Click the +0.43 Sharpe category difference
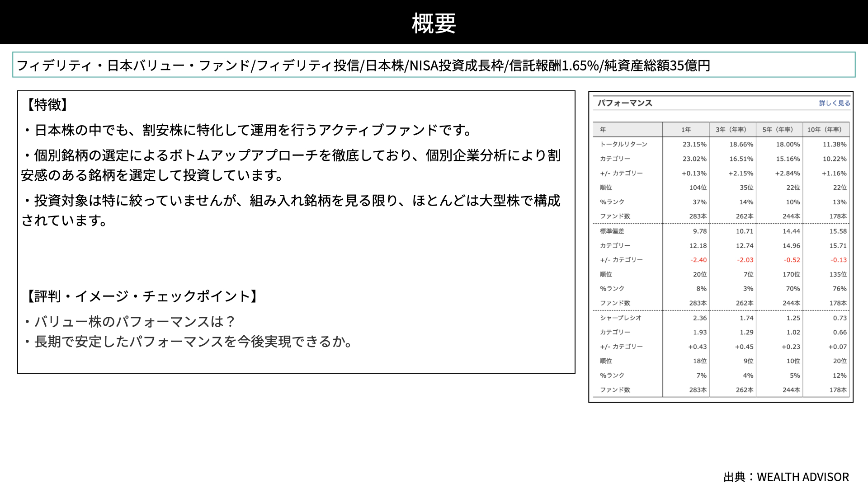The image size is (868, 488). (698, 347)
